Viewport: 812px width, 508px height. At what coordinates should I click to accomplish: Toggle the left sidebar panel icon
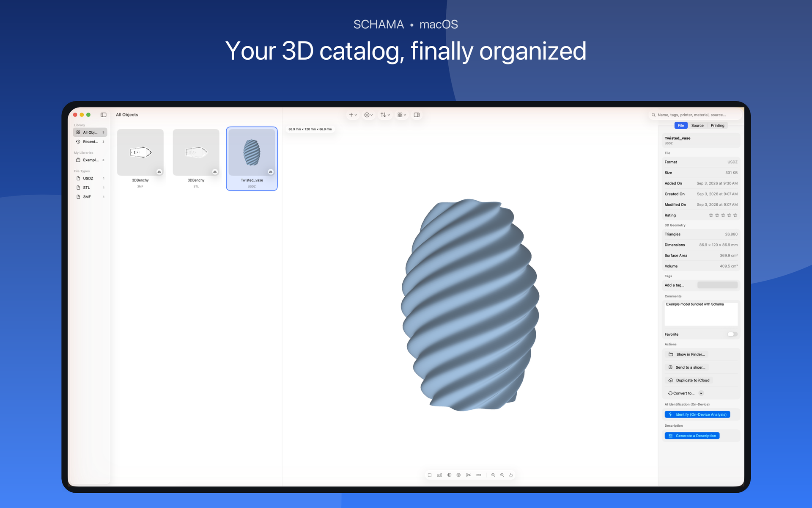103,115
